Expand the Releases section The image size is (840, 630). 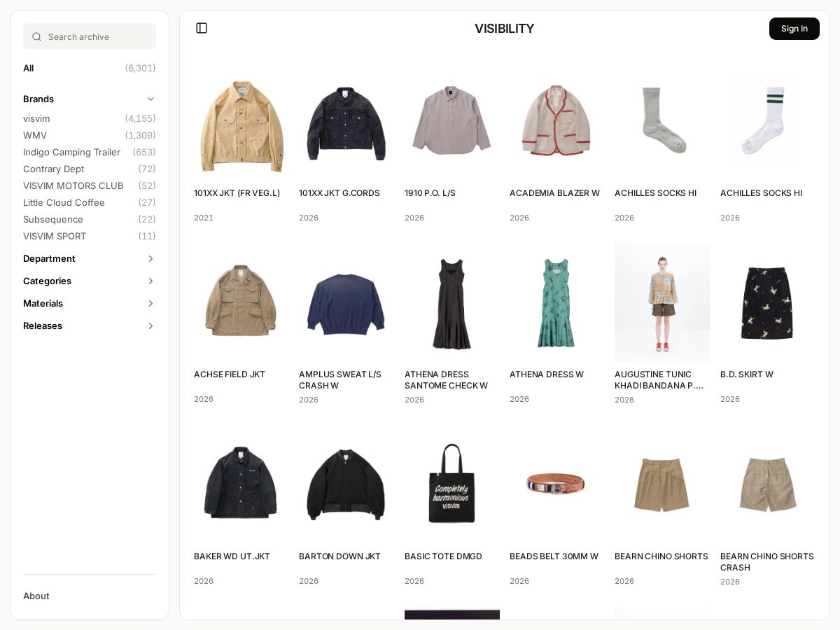click(90, 325)
